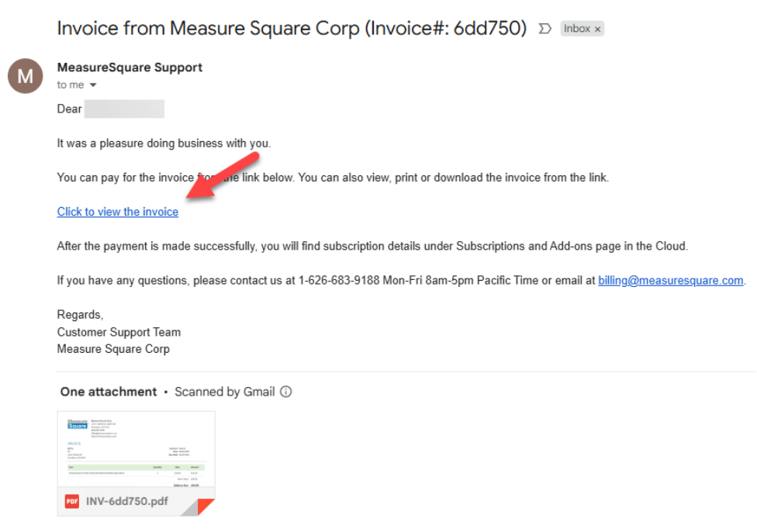Click the 'Dear' greeting text
This screenshot has width=757, height=532.
click(x=70, y=109)
